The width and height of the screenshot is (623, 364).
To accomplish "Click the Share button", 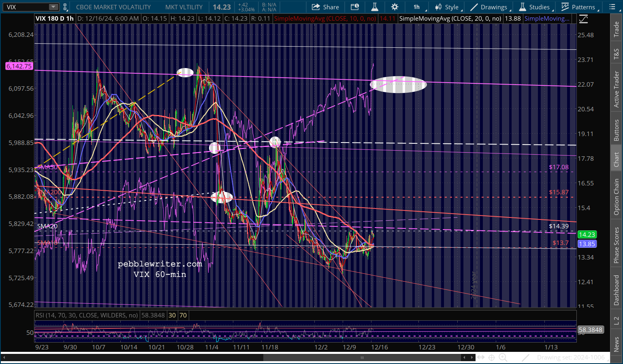I will 325,7.
